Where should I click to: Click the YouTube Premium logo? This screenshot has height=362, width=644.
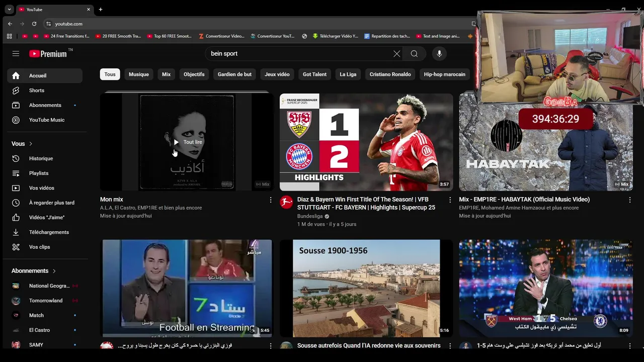pyautogui.click(x=48, y=54)
